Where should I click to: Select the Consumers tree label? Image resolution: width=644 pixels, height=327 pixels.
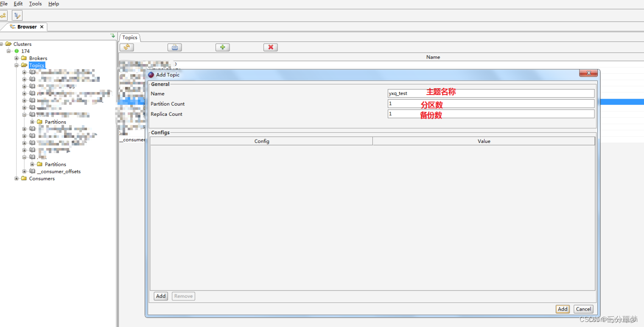(42, 179)
